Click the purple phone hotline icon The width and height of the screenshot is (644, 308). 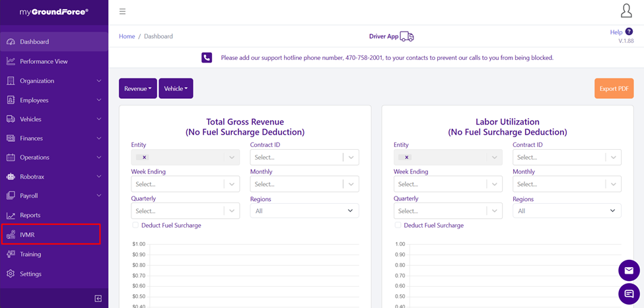coord(207,58)
